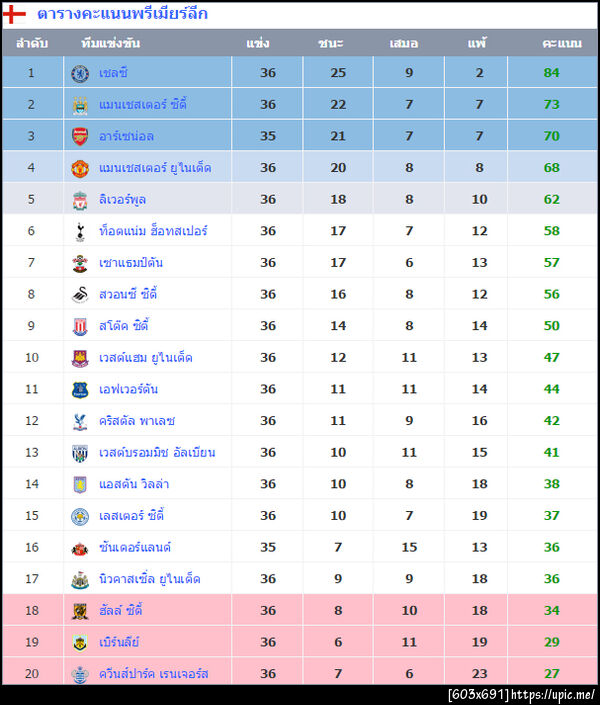The image size is (600, 705).
Task: Click the Crystal Palace crest icon
Action: coord(80,421)
